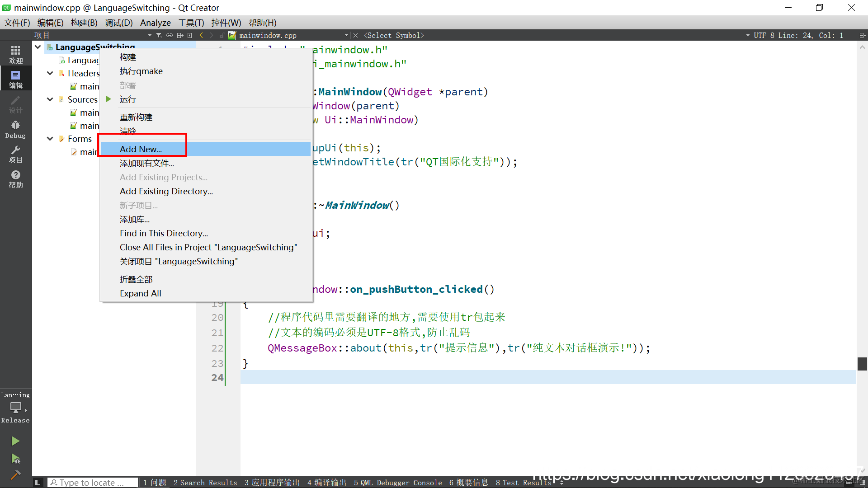The height and width of the screenshot is (488, 868).
Task: Collapse the Forms folder
Action: point(50,139)
